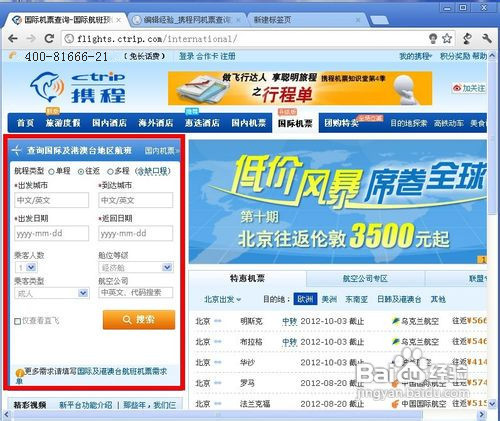Open the 乘客人数 passenger count dropdown
The image size is (500, 421).
pyautogui.click(x=26, y=267)
